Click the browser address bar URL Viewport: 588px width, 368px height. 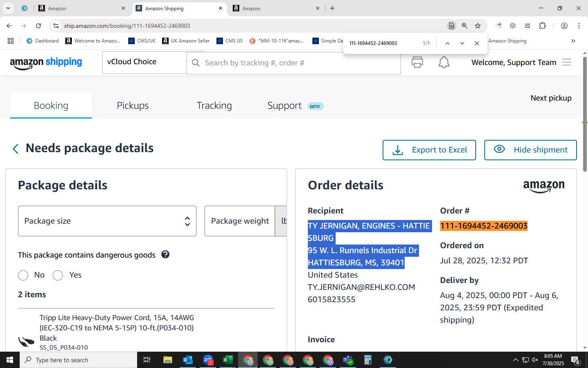[127, 26]
